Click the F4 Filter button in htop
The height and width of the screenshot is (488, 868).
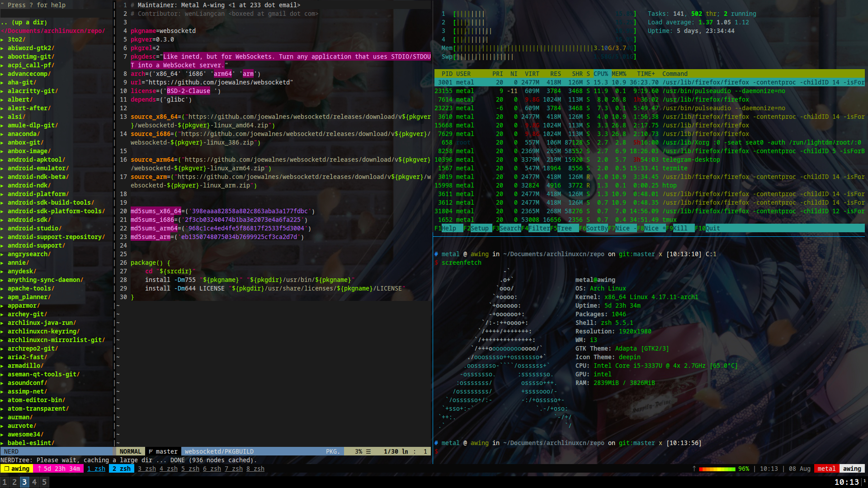tap(536, 229)
